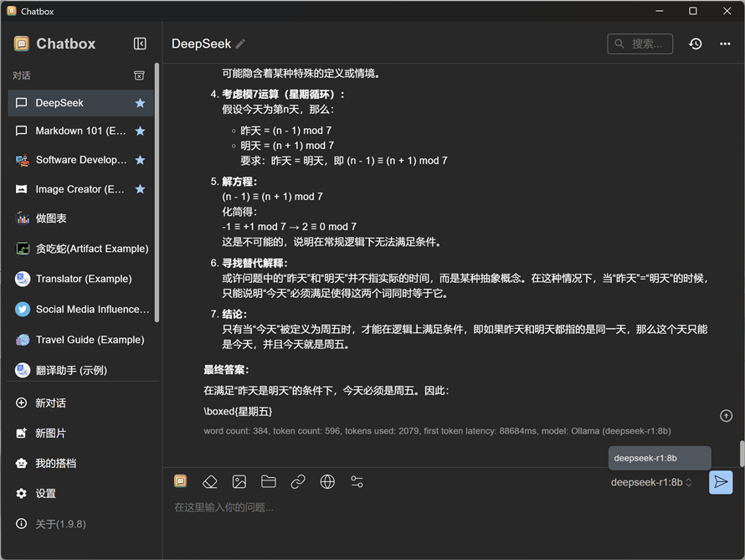The height and width of the screenshot is (560, 745).
Task: Select the eraser icon to clear context
Action: pyautogui.click(x=210, y=481)
